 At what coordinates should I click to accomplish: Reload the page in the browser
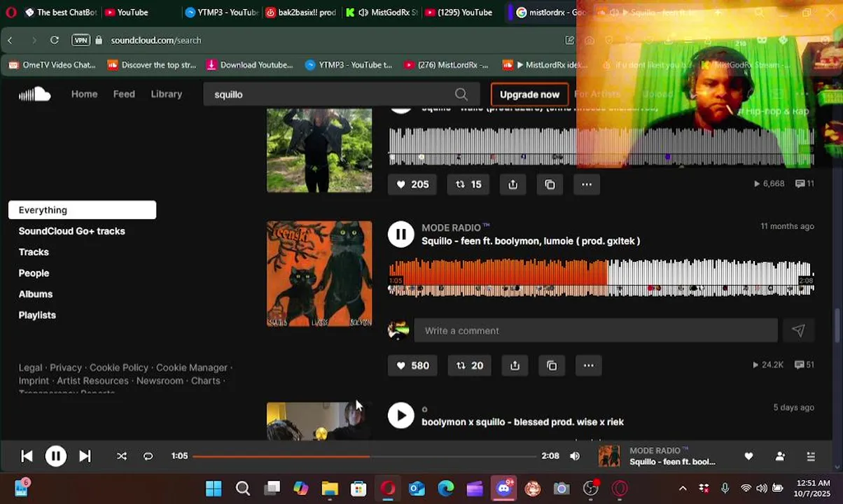pos(55,40)
